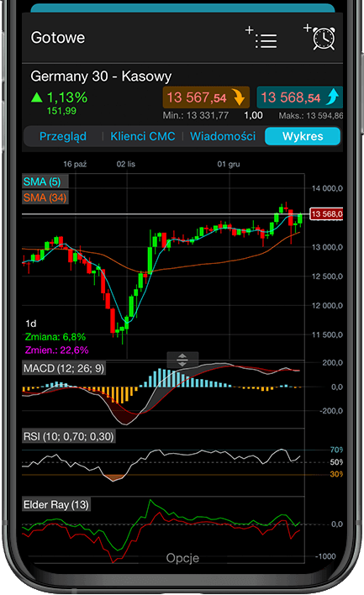Viewport: 364px width, 595px height.
Task: Select the Wykres tab
Action: (303, 136)
